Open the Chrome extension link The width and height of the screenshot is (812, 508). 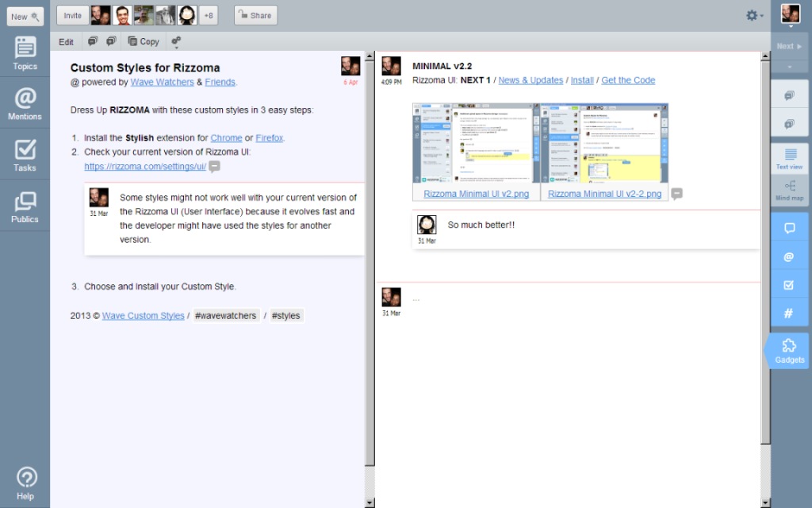tap(226, 138)
